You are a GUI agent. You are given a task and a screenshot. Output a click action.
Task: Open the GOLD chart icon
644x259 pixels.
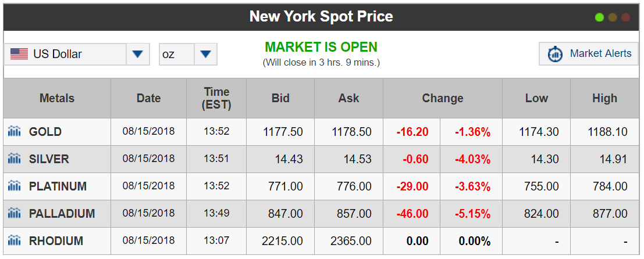click(x=15, y=132)
